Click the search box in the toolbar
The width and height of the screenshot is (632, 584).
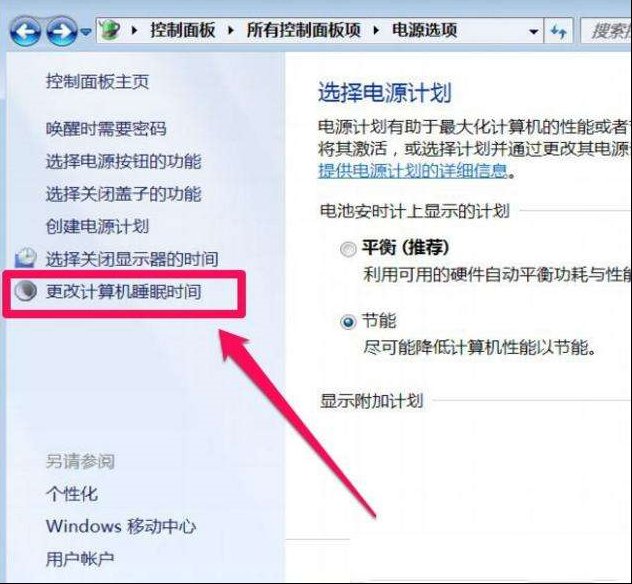(x=606, y=31)
